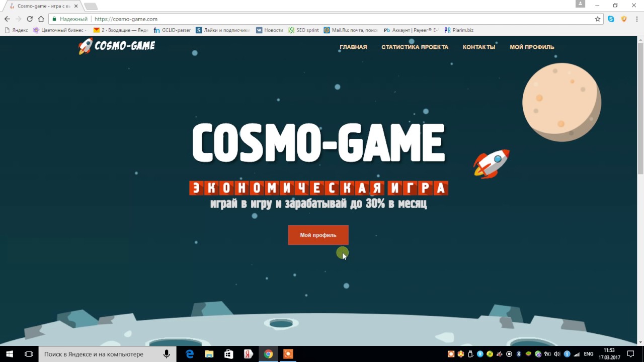Bookmark this page with star
This screenshot has width=644, height=362.
pyautogui.click(x=598, y=19)
